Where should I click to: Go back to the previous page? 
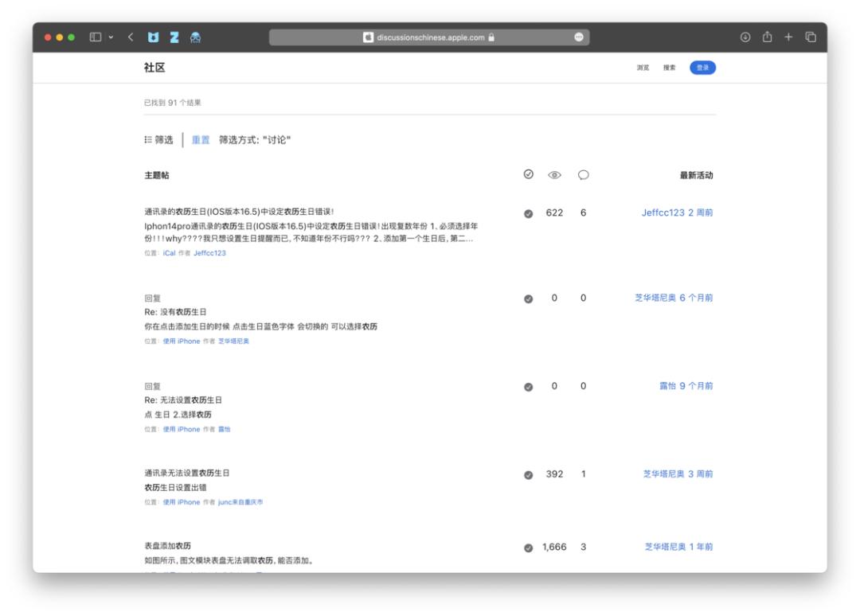click(x=131, y=37)
